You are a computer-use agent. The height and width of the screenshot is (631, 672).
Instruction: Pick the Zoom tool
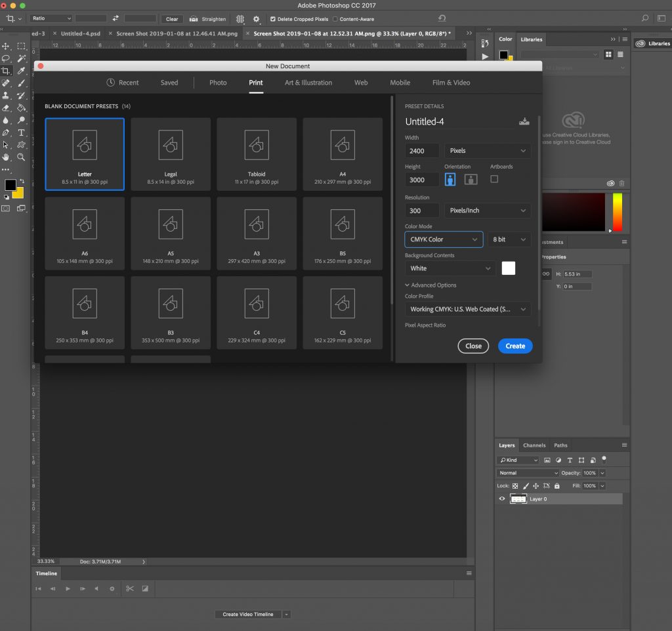click(20, 156)
